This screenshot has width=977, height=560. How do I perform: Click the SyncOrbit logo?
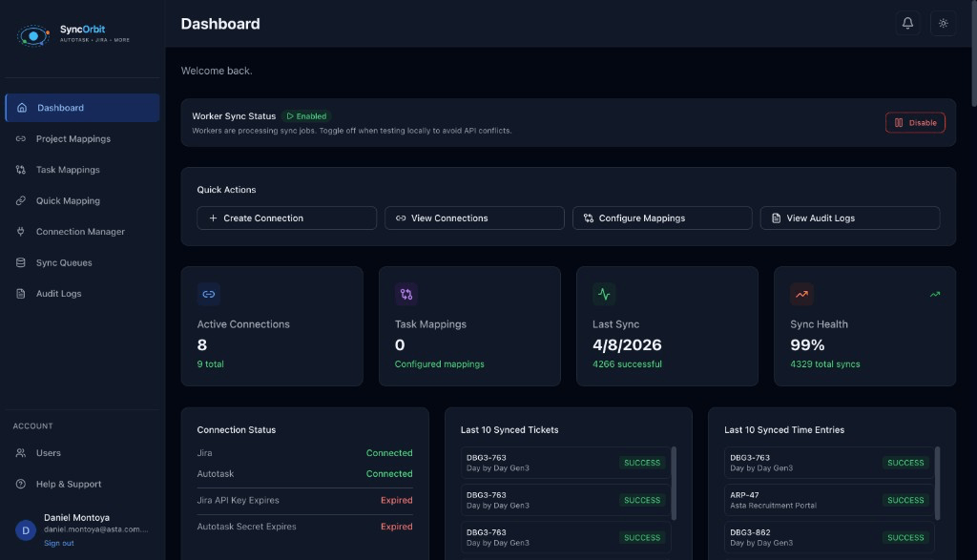click(x=57, y=33)
